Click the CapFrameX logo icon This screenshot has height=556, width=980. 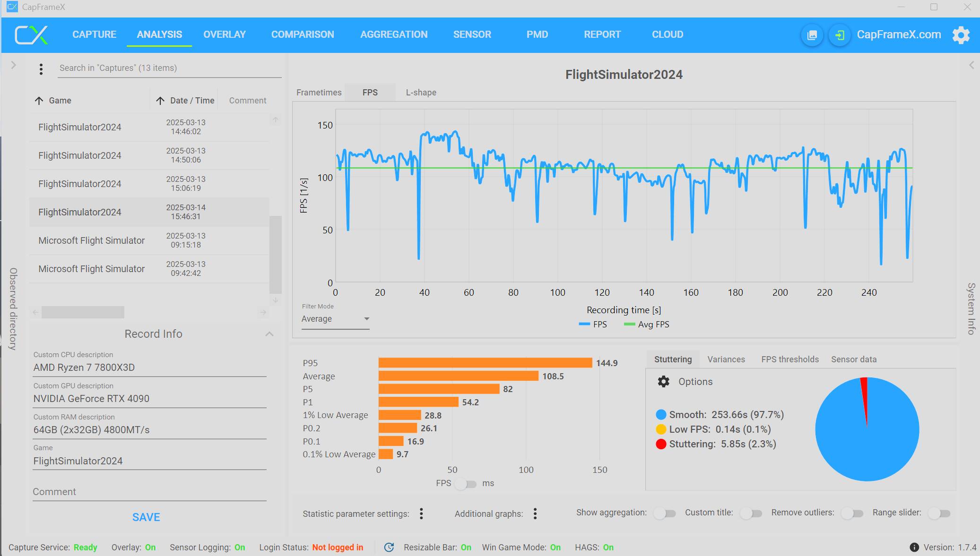click(31, 35)
